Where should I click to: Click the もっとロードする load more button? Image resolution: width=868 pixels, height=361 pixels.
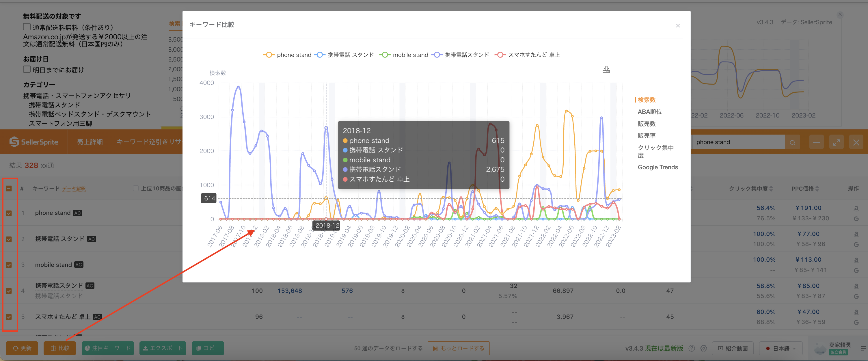click(459, 348)
